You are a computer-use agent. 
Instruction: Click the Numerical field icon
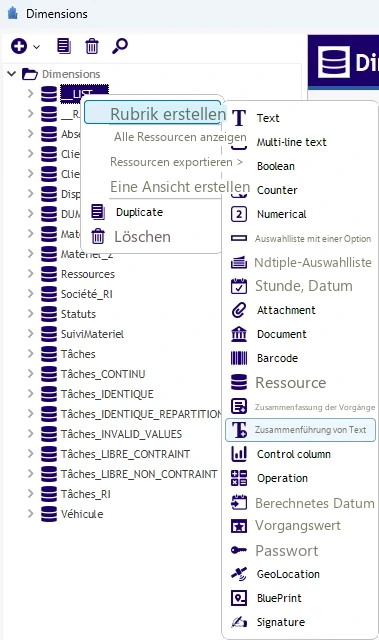click(239, 214)
